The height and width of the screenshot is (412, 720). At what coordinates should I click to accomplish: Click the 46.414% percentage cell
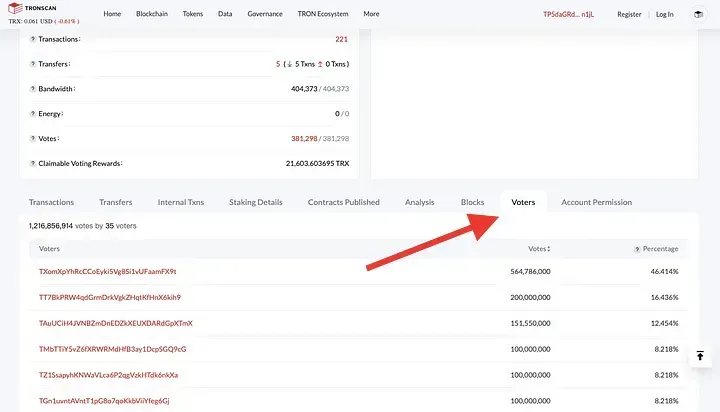pyautogui.click(x=664, y=271)
